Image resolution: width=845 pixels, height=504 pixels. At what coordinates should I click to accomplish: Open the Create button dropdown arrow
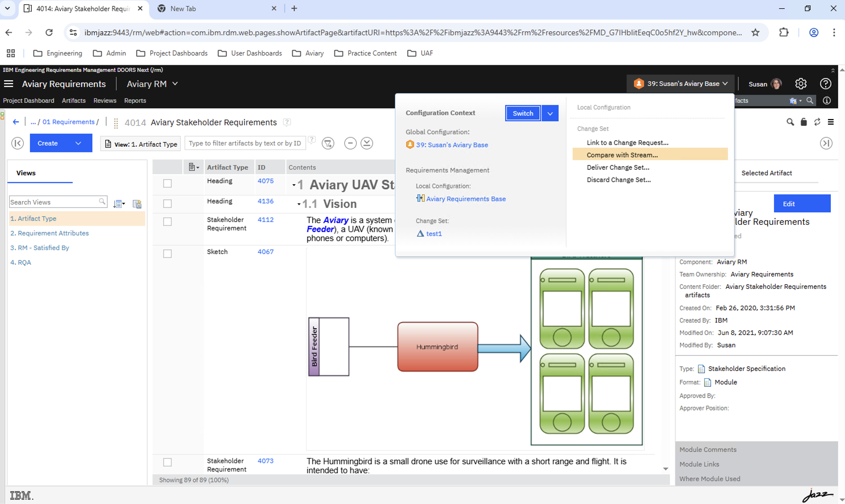[x=78, y=143]
